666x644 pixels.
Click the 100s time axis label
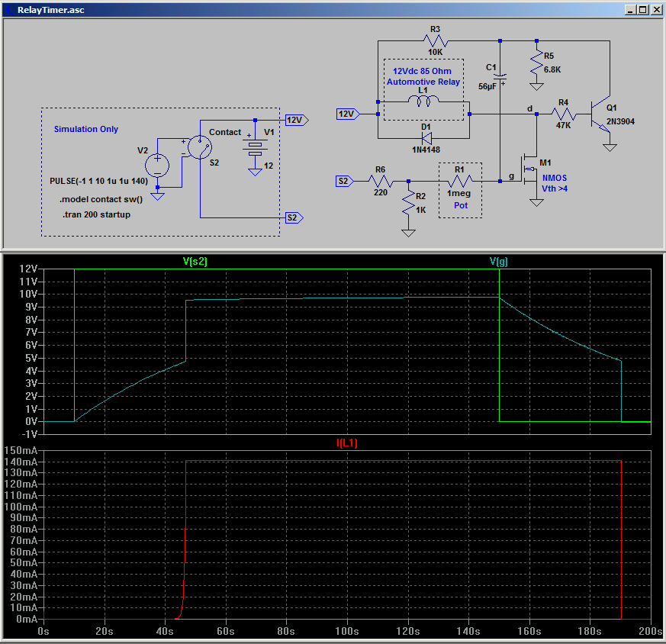(x=347, y=631)
